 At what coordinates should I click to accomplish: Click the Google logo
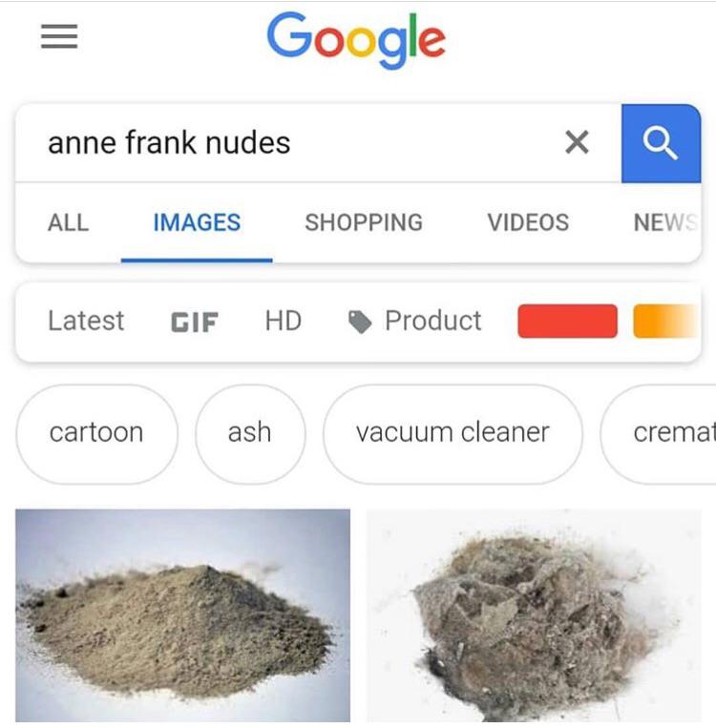coord(356,40)
